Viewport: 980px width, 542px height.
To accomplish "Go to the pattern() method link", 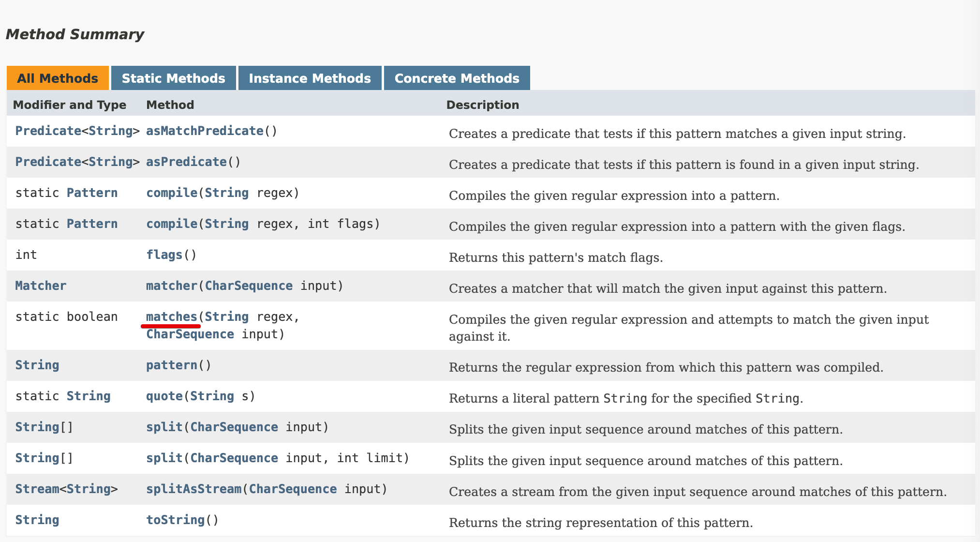I will (172, 365).
